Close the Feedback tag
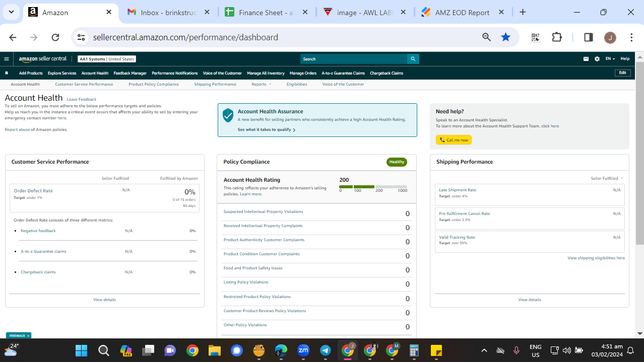This screenshot has width=644, height=362. [28, 335]
